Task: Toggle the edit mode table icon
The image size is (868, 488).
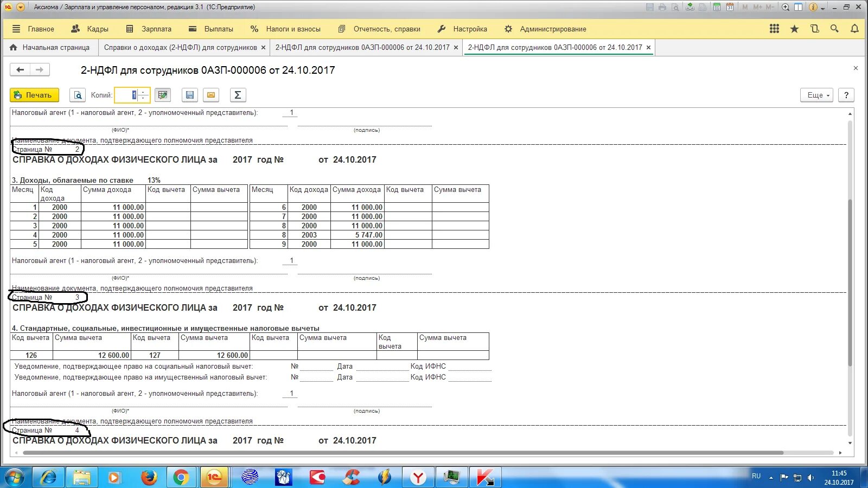Action: 163,95
